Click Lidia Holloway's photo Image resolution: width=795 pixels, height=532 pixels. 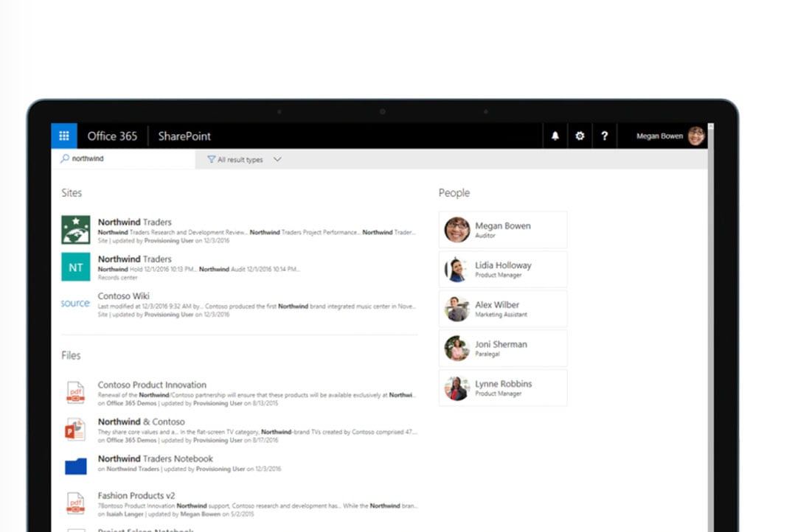click(456, 269)
